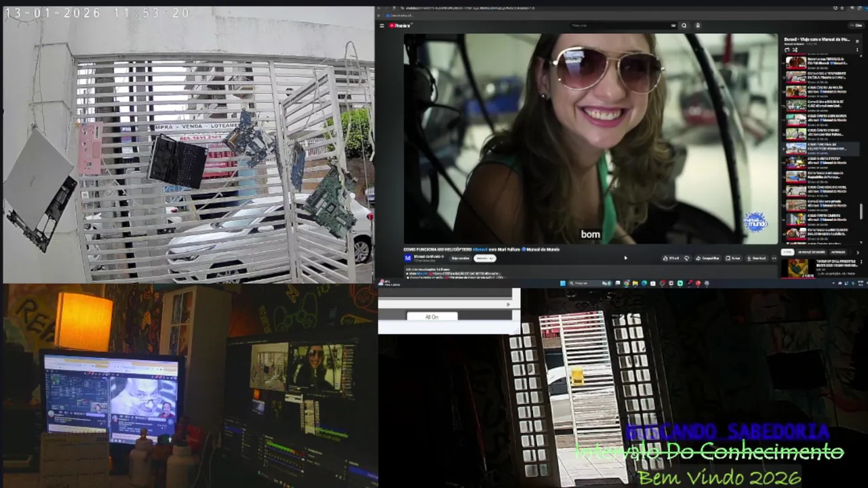Click the Criar create button
Viewport: 868px width, 488px height.
(x=855, y=25)
